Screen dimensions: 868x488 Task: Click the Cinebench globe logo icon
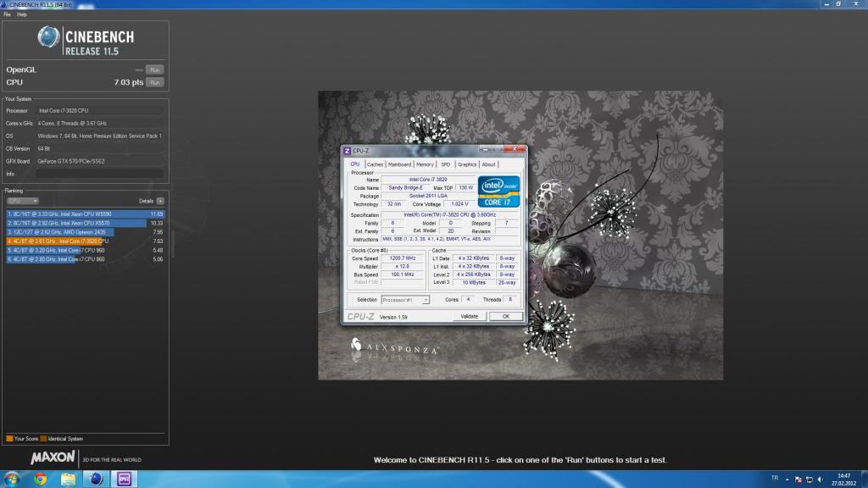point(48,37)
